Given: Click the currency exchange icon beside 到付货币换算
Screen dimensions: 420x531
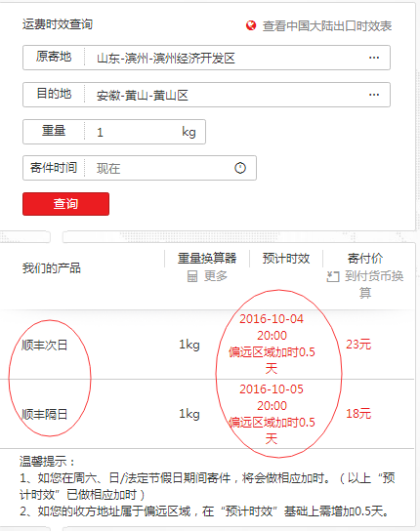Looking at the screenshot, I should pos(333,276).
